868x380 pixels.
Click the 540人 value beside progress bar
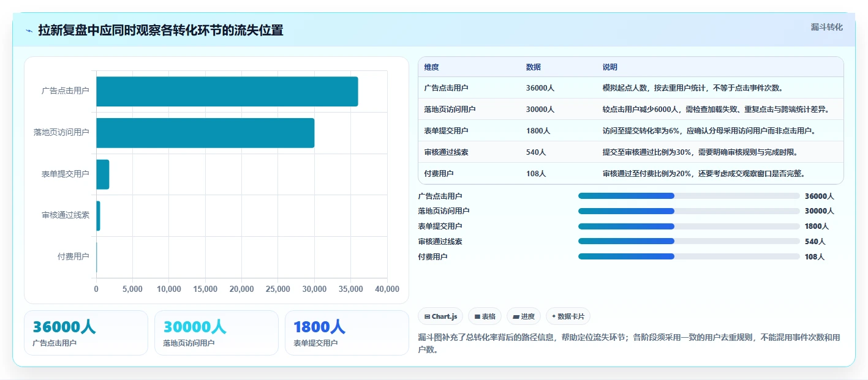click(815, 242)
